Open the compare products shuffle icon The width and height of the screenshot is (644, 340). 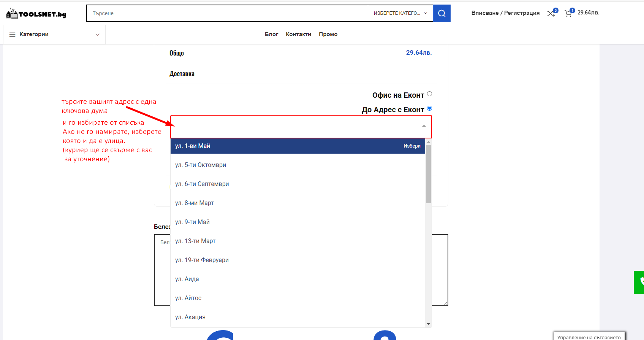[x=551, y=13]
